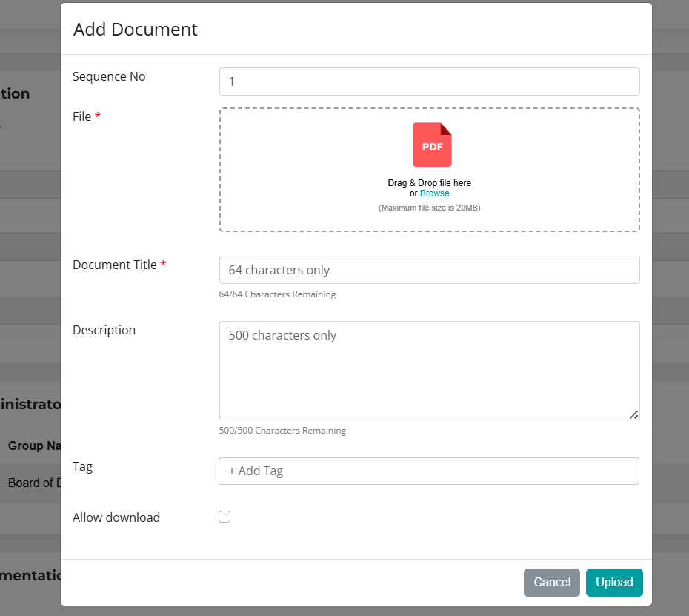689x616 pixels.
Task: Click the Sequence No label
Action: [x=109, y=76]
